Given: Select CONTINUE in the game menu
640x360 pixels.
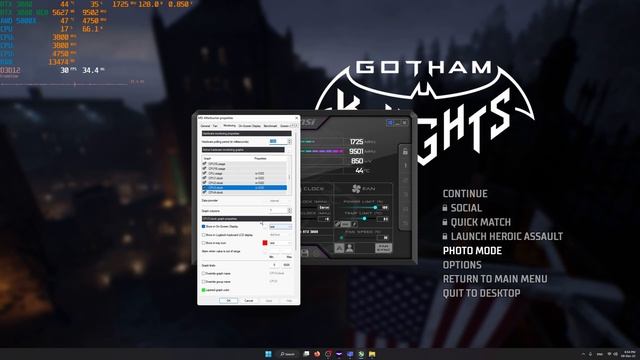Looking at the screenshot, I should tap(465, 194).
